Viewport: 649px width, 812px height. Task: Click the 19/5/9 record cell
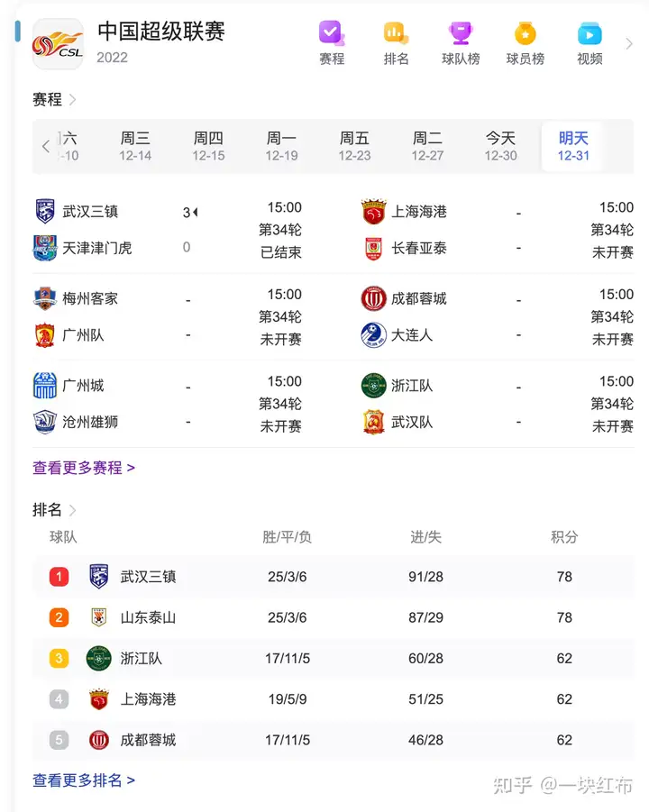tap(288, 699)
